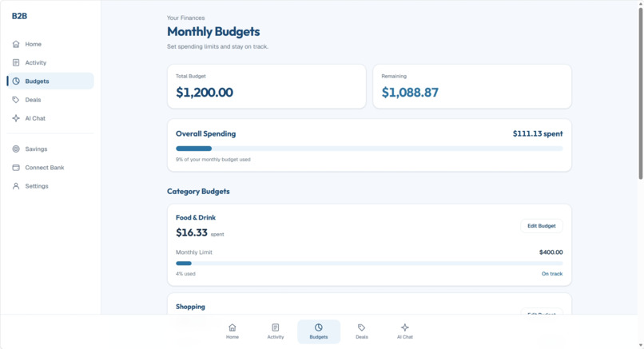The height and width of the screenshot is (349, 644).
Task: Select Budgets label in the sidebar
Action: 37,81
